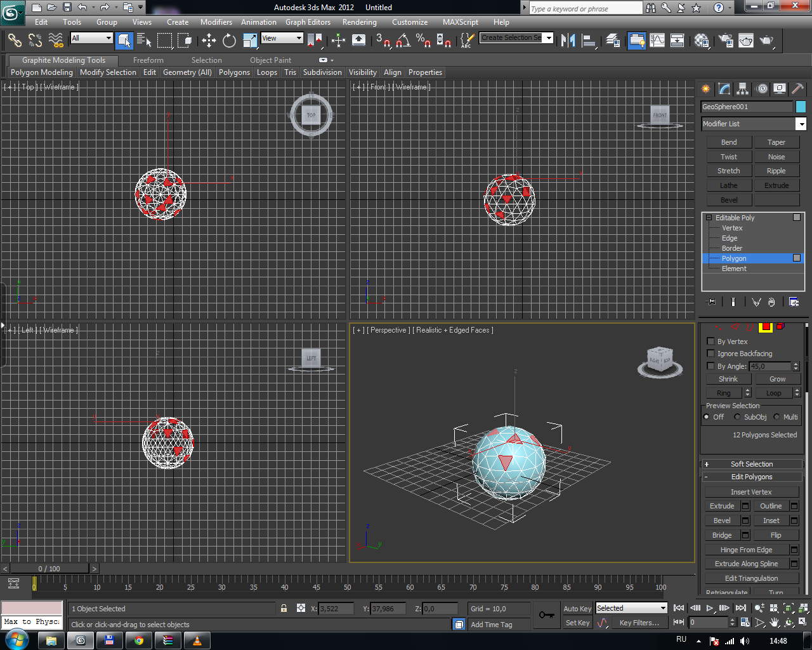Open the Modifier List dropdown
812x650 pixels.
(x=753, y=124)
